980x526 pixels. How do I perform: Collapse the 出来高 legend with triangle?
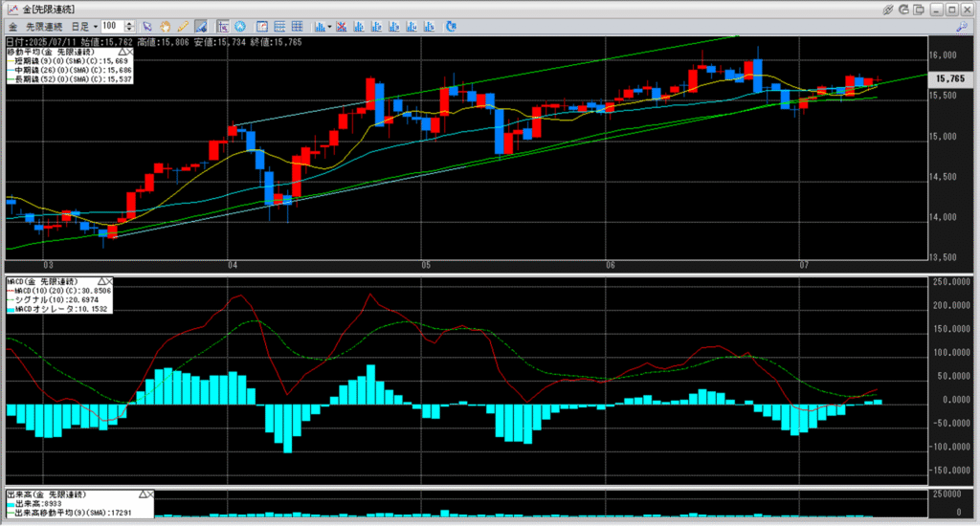point(143,494)
